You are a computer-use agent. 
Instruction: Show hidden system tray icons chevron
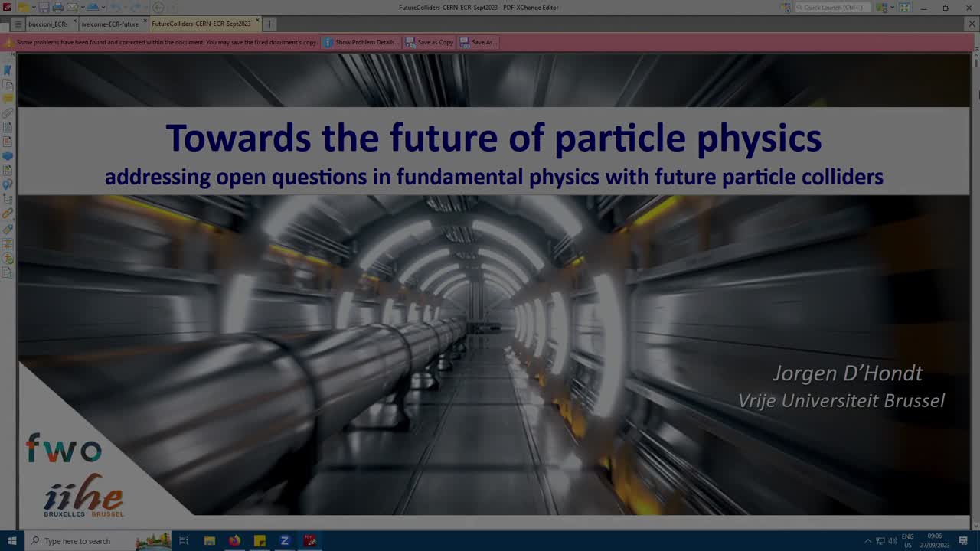click(x=867, y=541)
